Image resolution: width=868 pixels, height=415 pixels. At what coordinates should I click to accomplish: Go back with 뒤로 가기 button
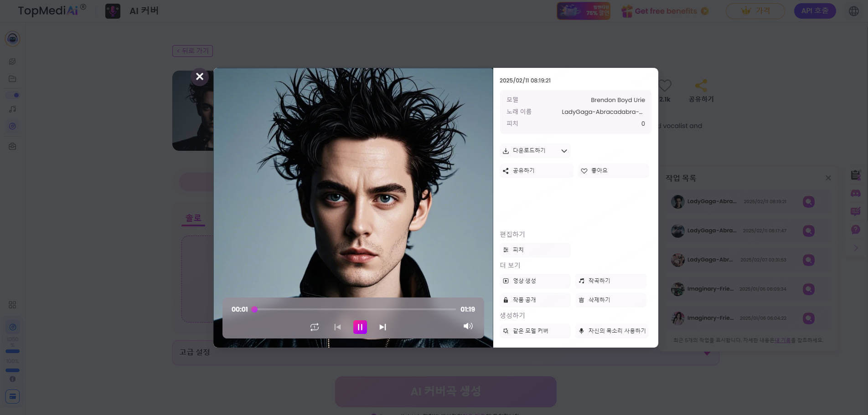click(x=192, y=51)
